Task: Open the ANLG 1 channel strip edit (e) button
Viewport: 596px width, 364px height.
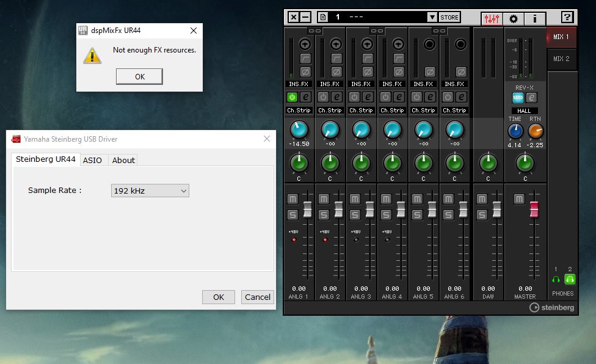Action: (305, 97)
